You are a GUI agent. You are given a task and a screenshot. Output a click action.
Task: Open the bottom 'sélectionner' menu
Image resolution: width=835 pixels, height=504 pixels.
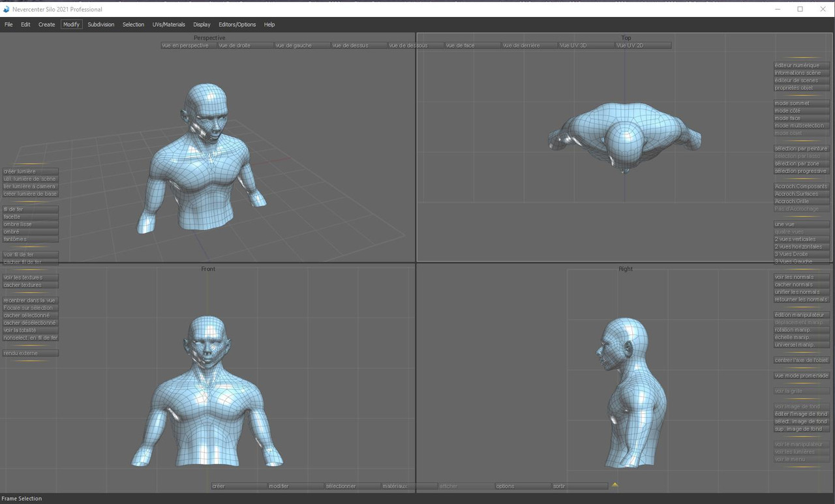(x=352, y=486)
